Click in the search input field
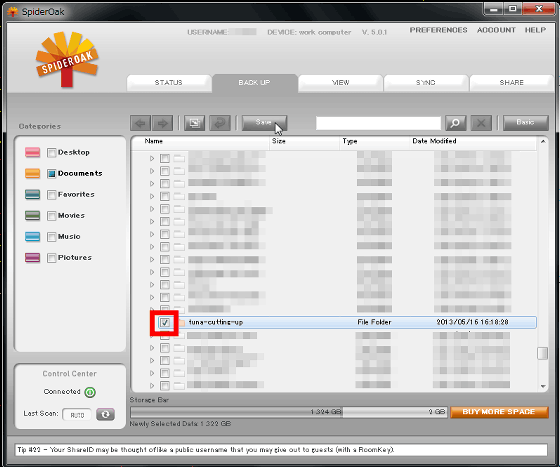Image resolution: width=560 pixels, height=467 pixels. (x=378, y=123)
